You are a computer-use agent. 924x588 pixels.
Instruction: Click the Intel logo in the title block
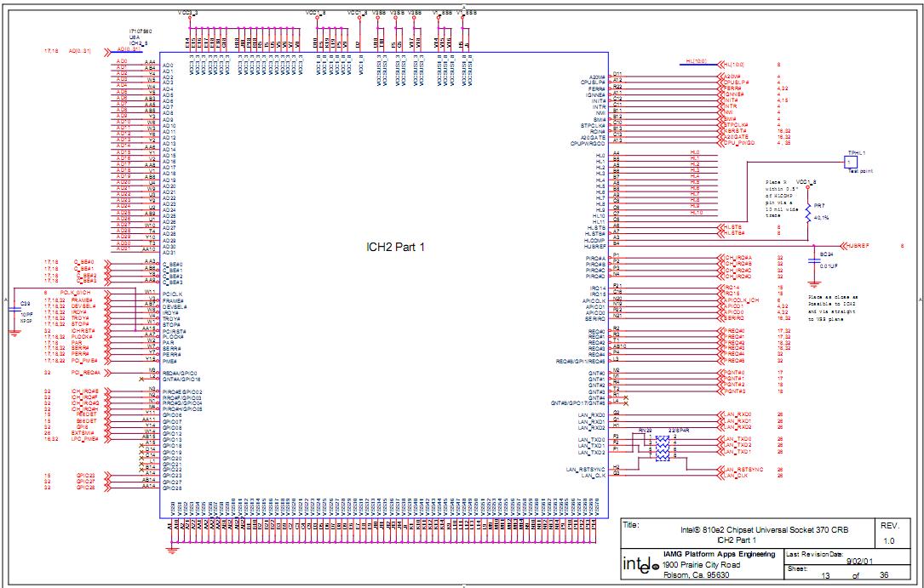(x=640, y=564)
